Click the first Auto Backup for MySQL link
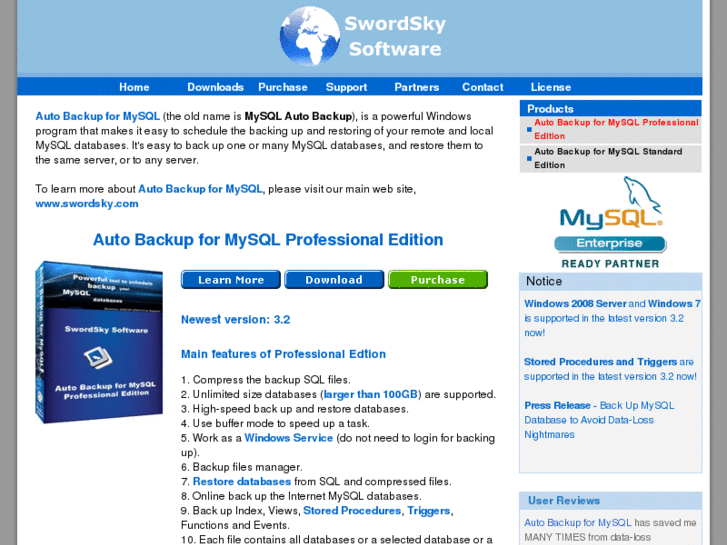Image resolution: width=727 pixels, height=545 pixels. 97,116
